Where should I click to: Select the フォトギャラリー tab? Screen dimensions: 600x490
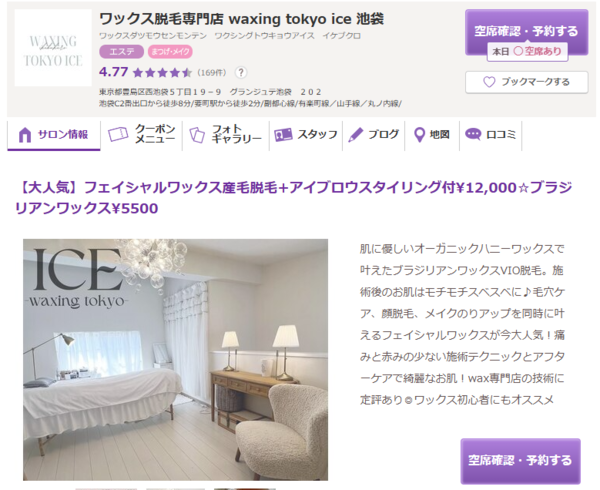tap(226, 135)
